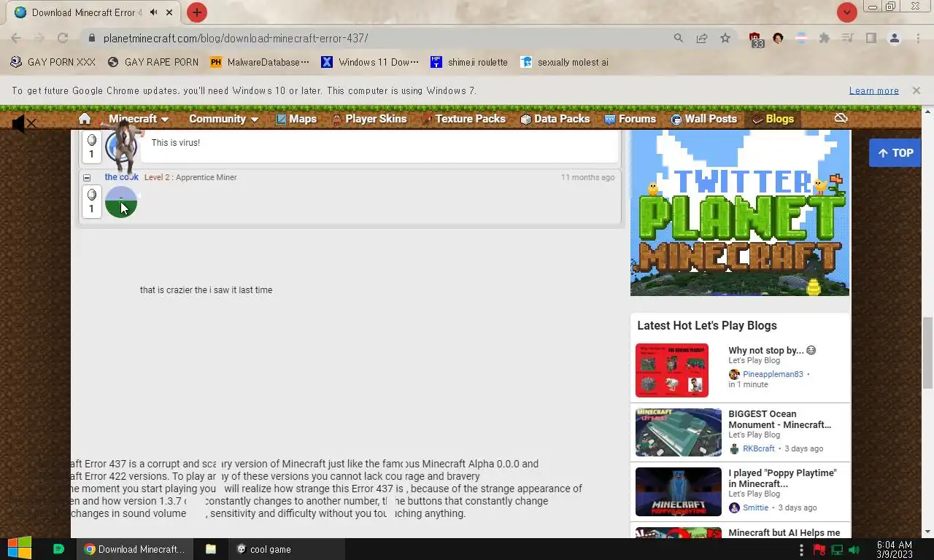Click the magnifier zoom icon in address bar
The image size is (934, 560).
coord(679,38)
